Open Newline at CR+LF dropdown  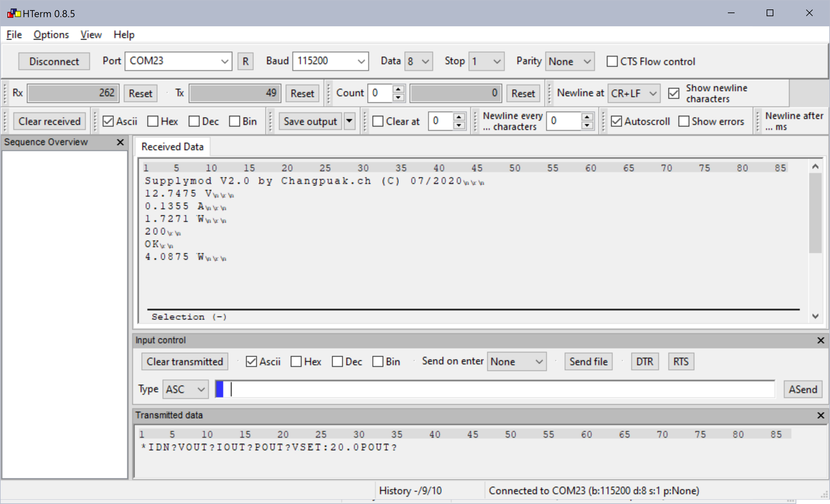(x=634, y=93)
